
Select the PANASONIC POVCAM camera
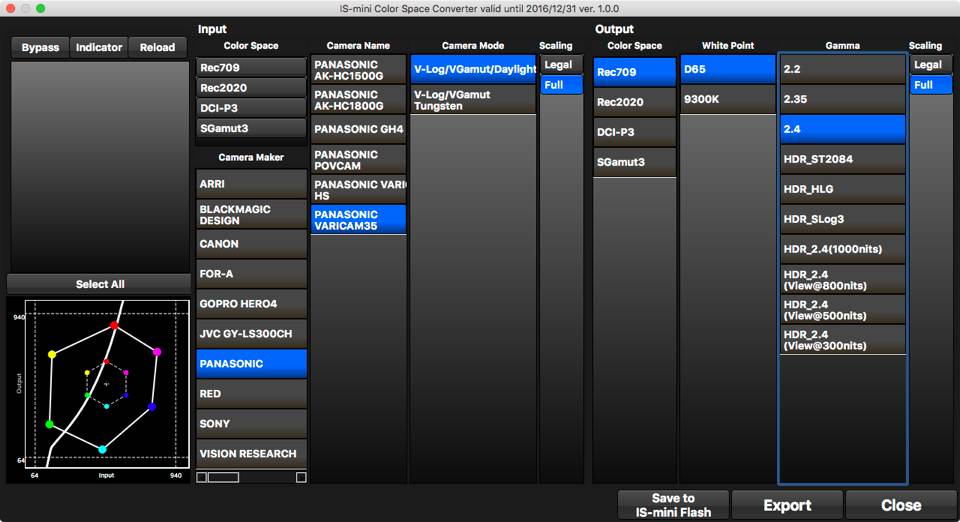[x=358, y=160]
